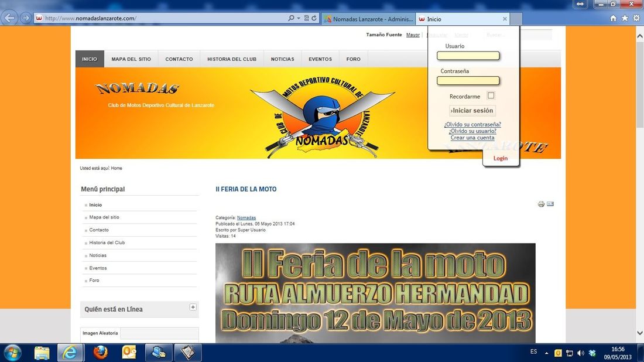Image resolution: width=644 pixels, height=362 pixels.
Task: Expand the Quién está en Línea panel
Action: [193, 307]
